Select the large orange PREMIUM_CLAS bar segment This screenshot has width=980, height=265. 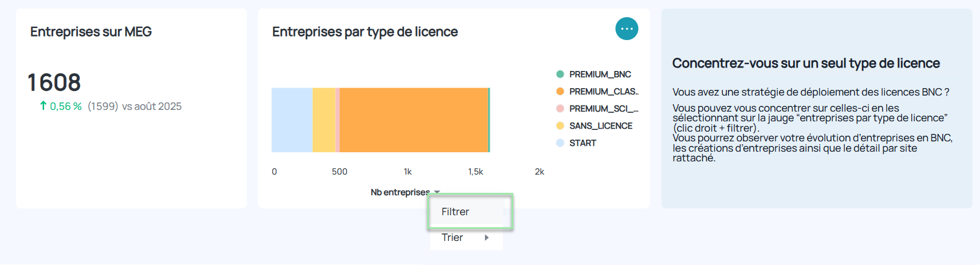[x=414, y=120]
